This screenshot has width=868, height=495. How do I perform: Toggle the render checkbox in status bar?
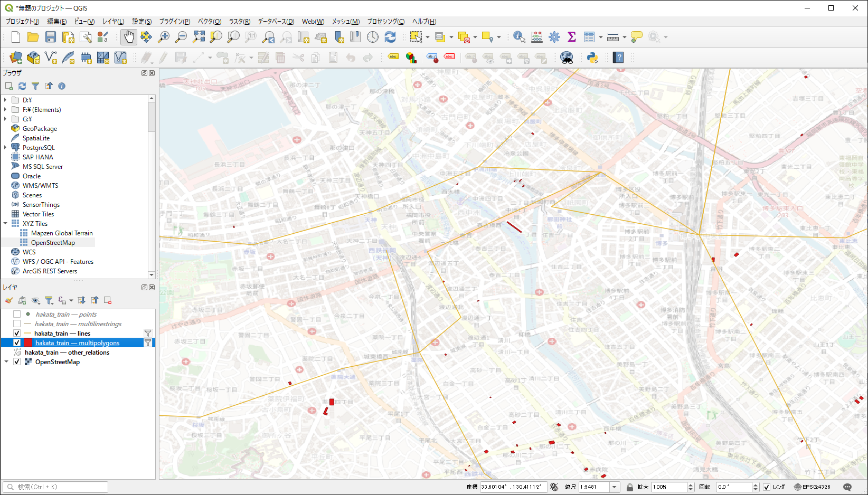(767, 487)
